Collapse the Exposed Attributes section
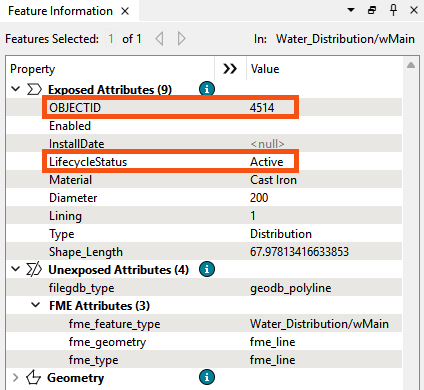 tap(16, 89)
